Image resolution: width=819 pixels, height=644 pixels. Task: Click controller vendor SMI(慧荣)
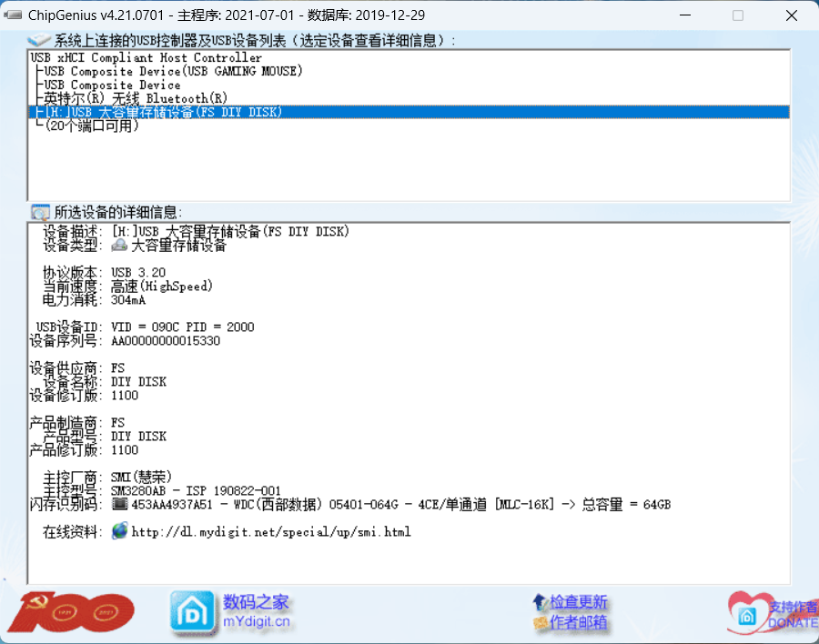coord(142,477)
